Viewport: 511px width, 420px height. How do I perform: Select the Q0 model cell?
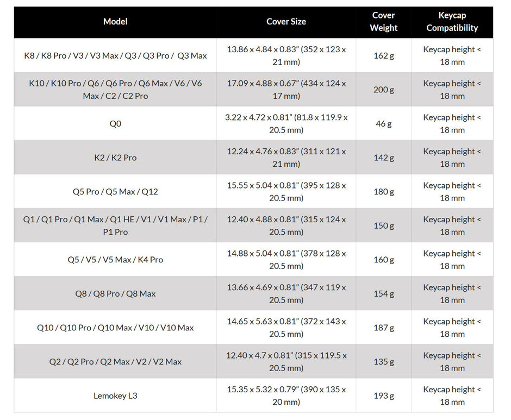coord(115,123)
